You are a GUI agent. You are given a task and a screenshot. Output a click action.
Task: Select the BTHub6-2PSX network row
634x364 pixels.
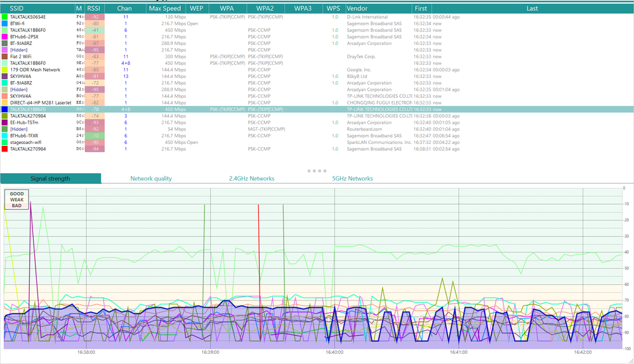coord(317,37)
